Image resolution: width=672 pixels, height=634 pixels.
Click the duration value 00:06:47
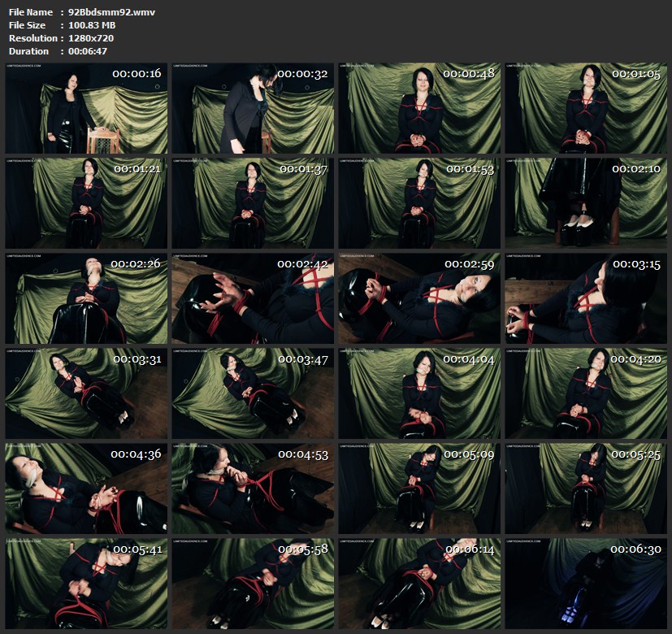(x=88, y=51)
